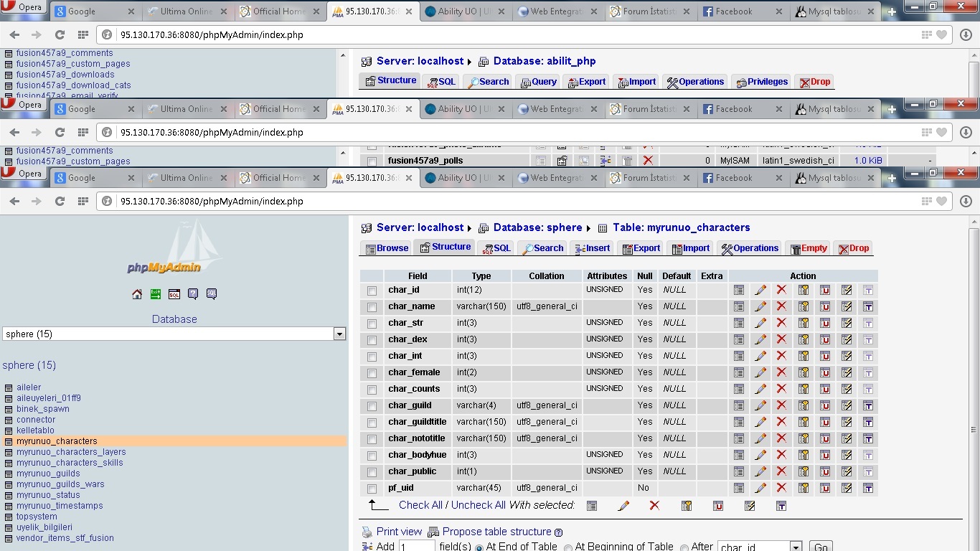Browse distinct values icon for char_female
The width and height of the screenshot is (980, 551).
coord(739,372)
